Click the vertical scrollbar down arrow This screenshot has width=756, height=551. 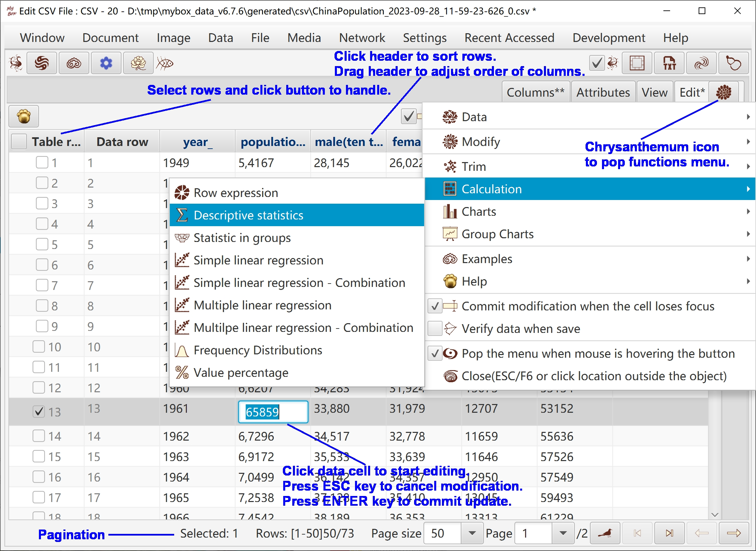pyautogui.click(x=715, y=515)
